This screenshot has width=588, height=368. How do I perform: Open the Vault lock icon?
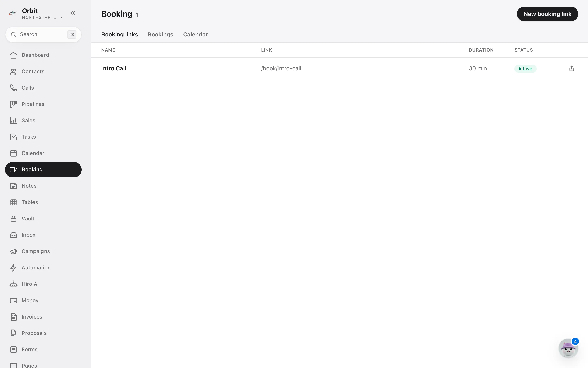[x=13, y=219]
